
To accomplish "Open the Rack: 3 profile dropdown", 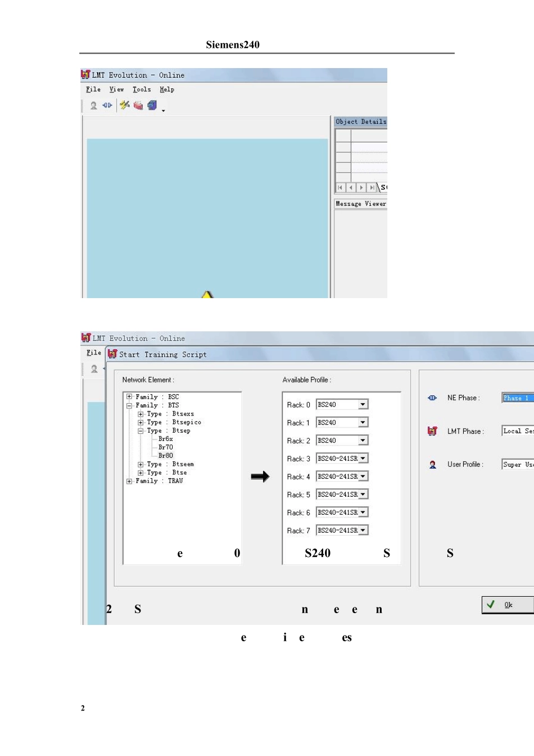I will (x=363, y=458).
